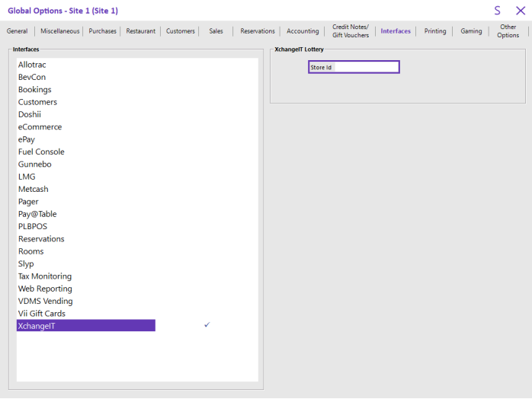Switch to the Printing tab
The width and height of the screenshot is (532, 399).
pyautogui.click(x=435, y=31)
